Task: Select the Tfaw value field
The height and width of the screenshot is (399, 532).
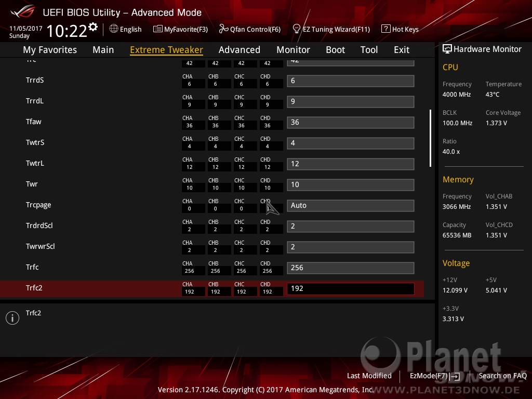Action: (x=351, y=122)
